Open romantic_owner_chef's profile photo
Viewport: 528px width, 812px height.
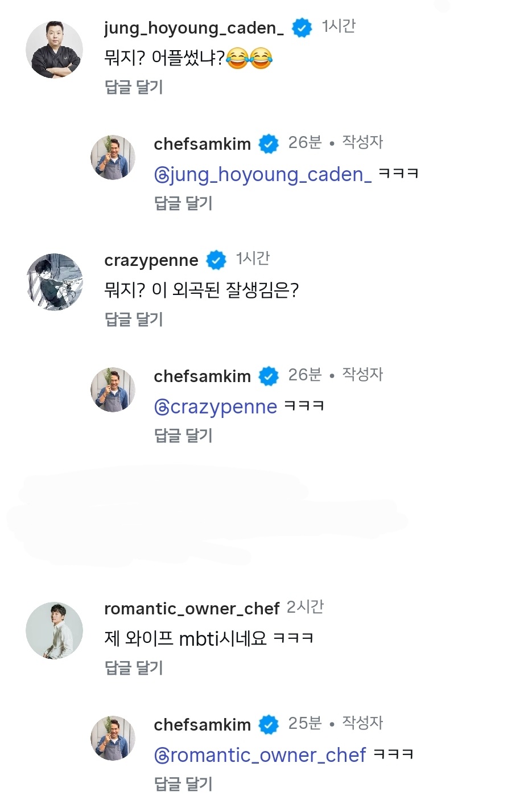54,631
